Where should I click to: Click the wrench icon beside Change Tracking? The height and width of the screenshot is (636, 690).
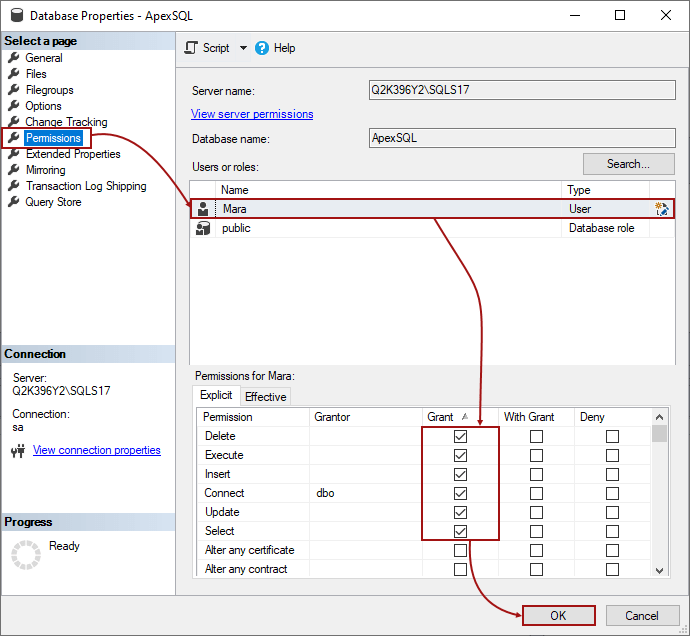(14, 121)
